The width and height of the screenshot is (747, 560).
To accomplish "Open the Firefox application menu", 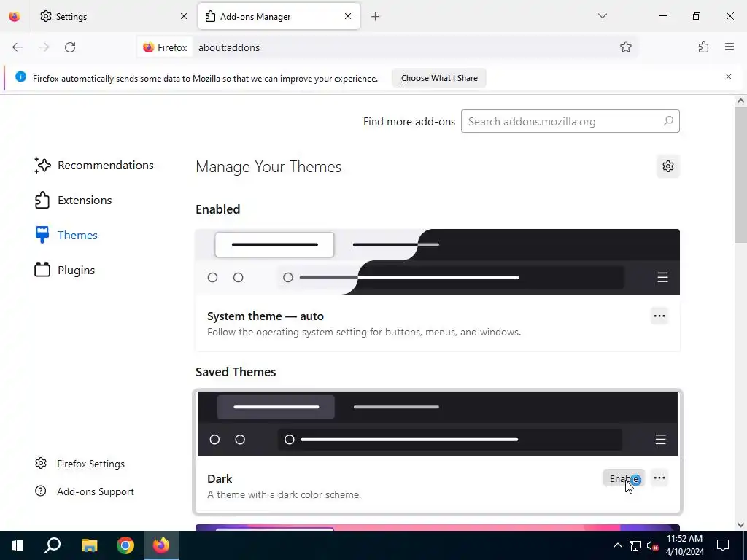I will [x=729, y=47].
